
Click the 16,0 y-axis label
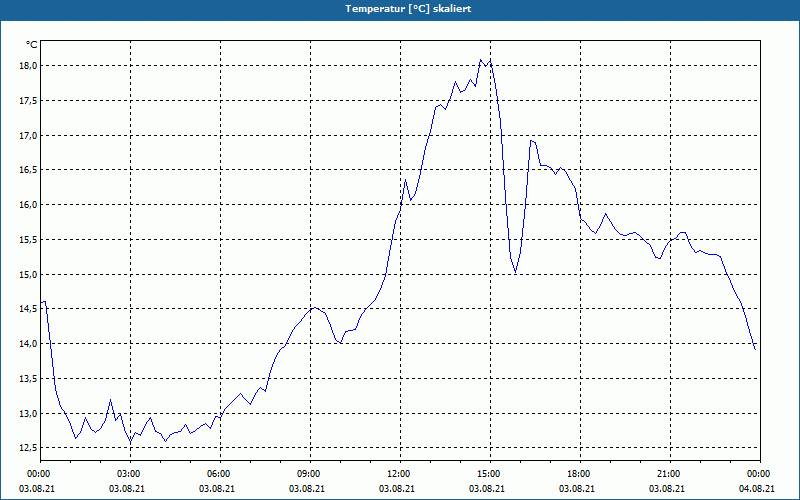tap(29, 205)
